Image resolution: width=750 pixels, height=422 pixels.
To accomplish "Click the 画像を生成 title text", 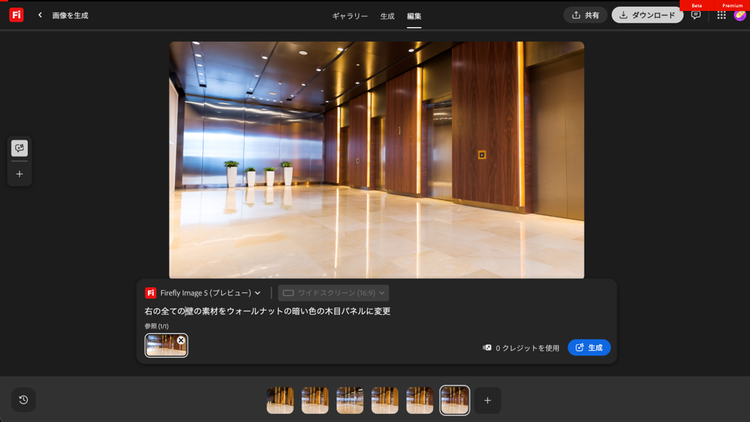I will coord(70,15).
